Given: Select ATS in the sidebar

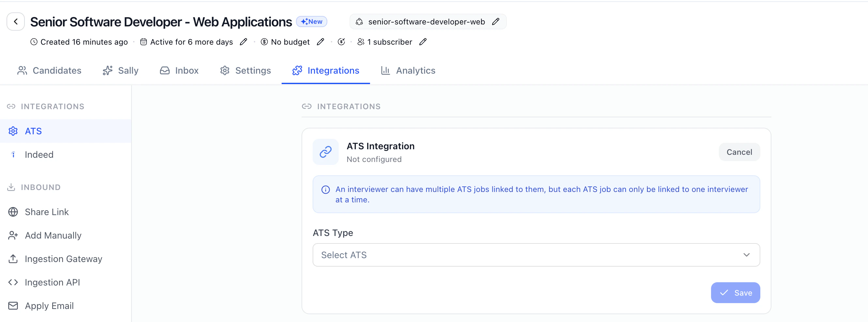Looking at the screenshot, I should (66, 131).
